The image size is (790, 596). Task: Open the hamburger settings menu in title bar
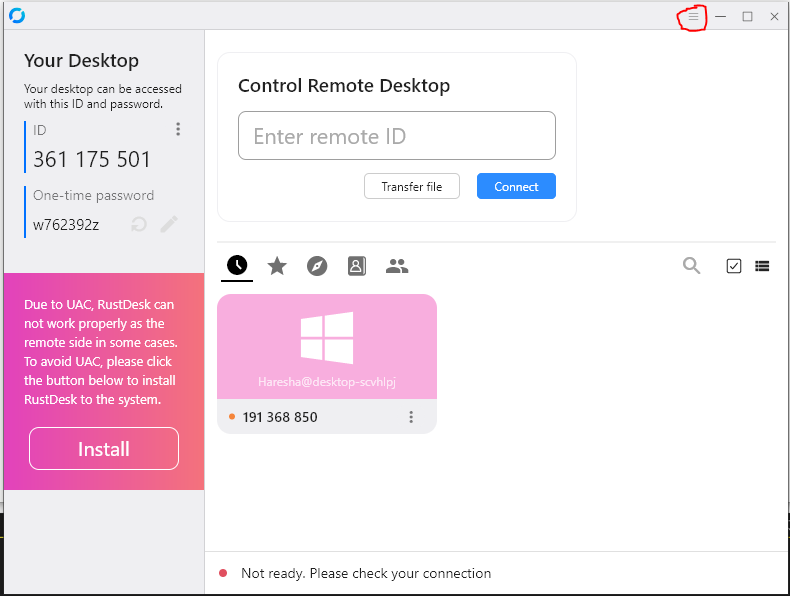693,17
